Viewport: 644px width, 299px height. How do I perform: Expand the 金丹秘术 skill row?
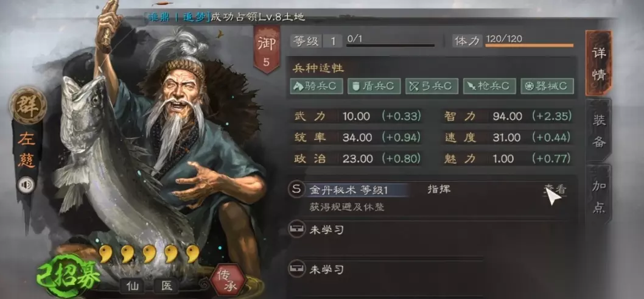tap(431, 197)
